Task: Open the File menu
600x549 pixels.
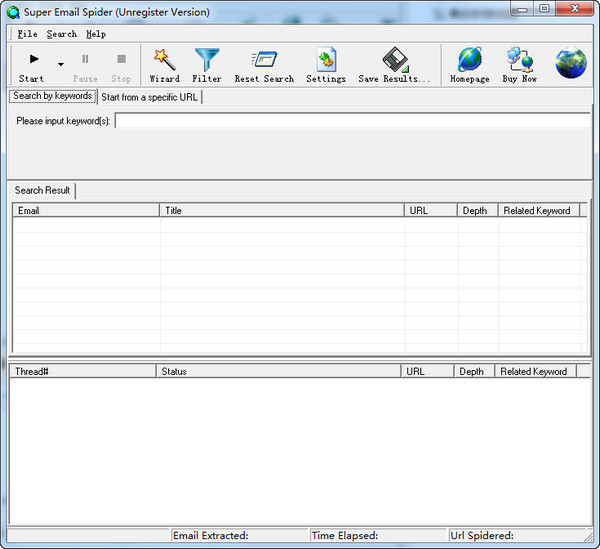Action: click(x=27, y=34)
